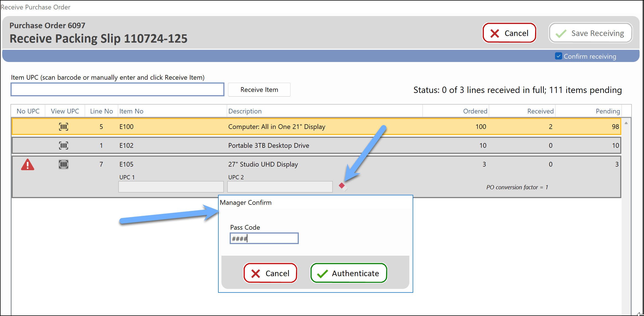Click the Receive Item button

coord(259,90)
